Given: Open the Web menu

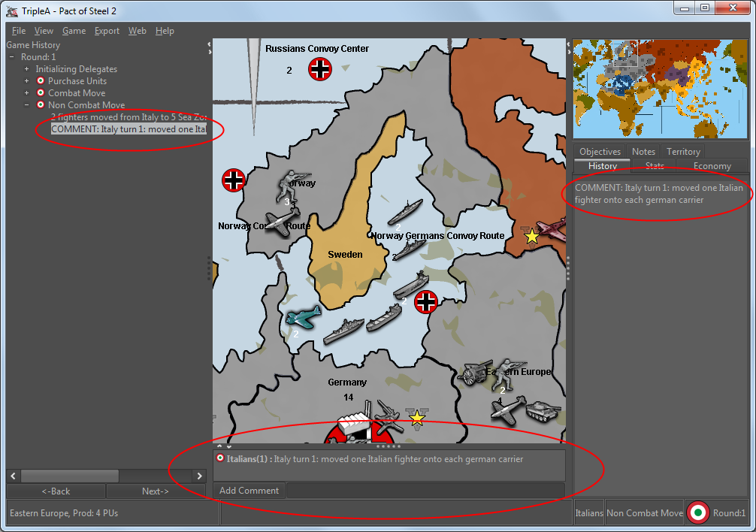Looking at the screenshot, I should click(x=137, y=31).
